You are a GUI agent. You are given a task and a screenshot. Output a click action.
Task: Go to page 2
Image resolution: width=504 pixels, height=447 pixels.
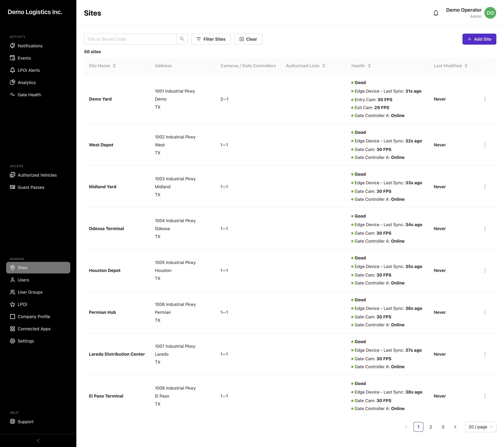click(x=431, y=427)
